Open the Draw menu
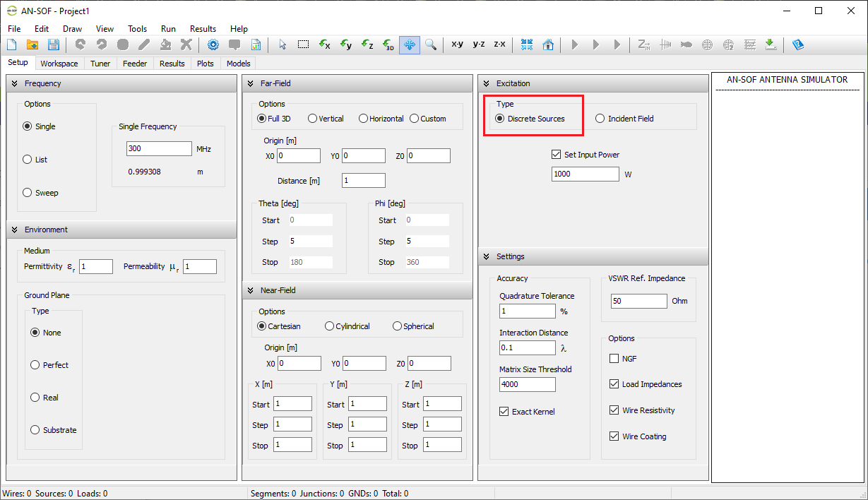The height and width of the screenshot is (500, 868). (72, 29)
